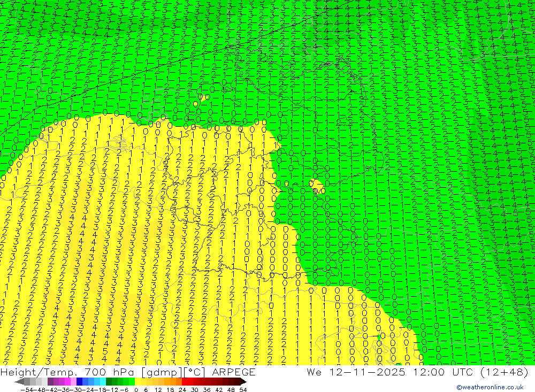535x392 pixels.
Task: Click the 36 legend scale label
Action: coord(207,390)
